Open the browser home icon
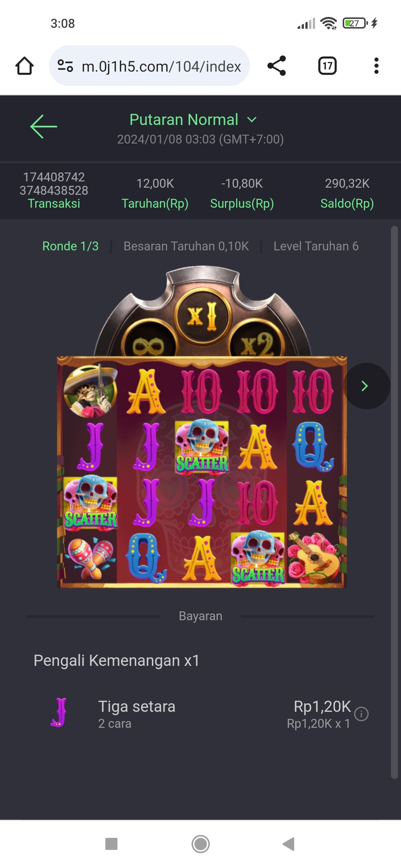The height and width of the screenshot is (868, 401). 25,66
